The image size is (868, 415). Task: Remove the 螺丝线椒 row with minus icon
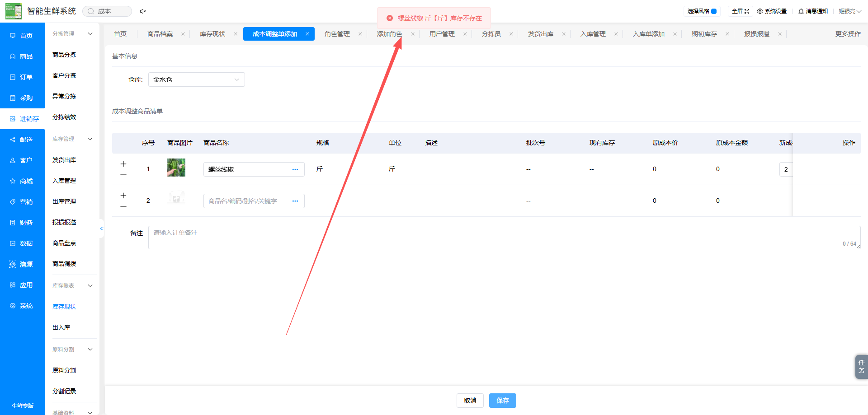[x=123, y=175]
